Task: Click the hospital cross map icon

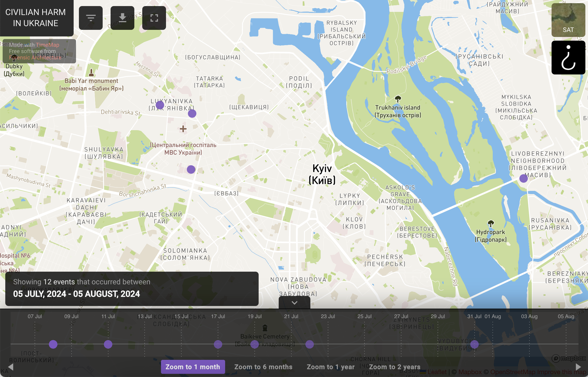Action: 183,129
